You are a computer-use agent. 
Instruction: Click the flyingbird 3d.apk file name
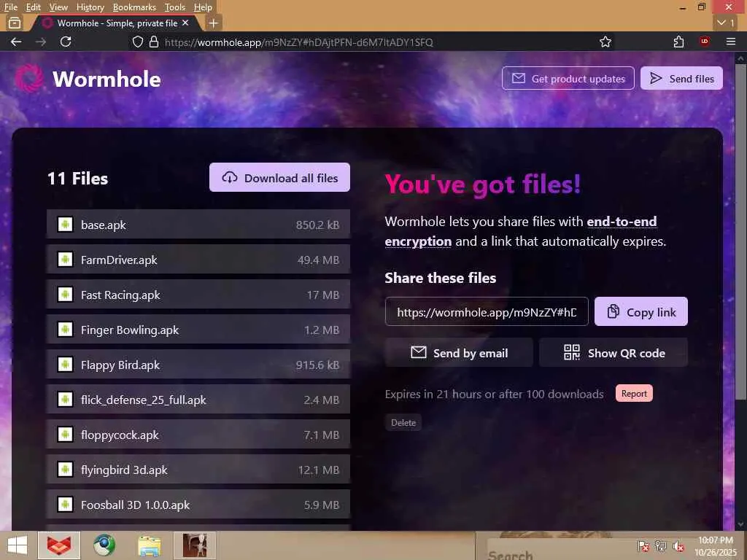[124, 470]
